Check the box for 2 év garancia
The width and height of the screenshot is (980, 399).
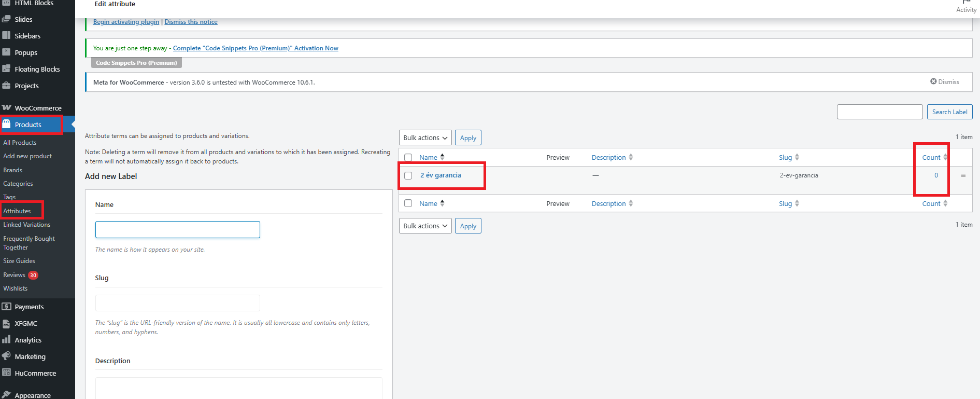(408, 175)
